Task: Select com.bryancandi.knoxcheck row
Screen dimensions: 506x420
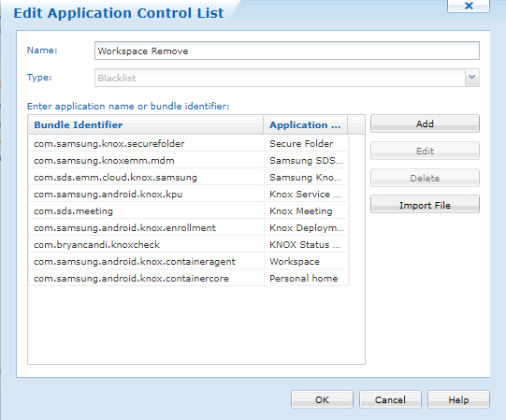Action: (x=189, y=244)
